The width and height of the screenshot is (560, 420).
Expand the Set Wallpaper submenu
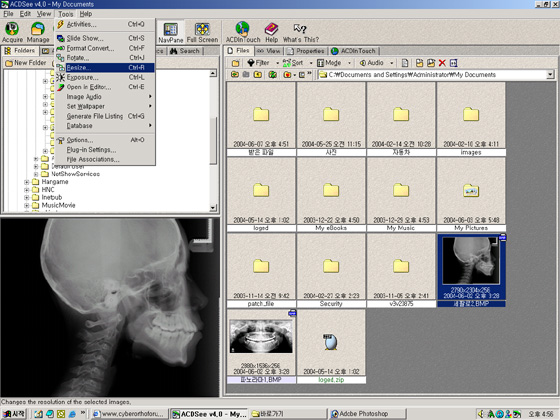[x=105, y=106]
